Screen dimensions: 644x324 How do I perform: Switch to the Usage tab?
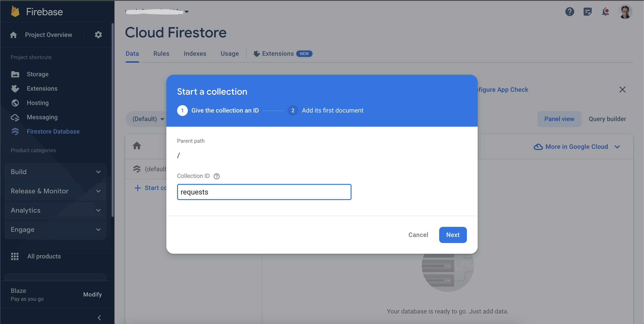pos(229,53)
